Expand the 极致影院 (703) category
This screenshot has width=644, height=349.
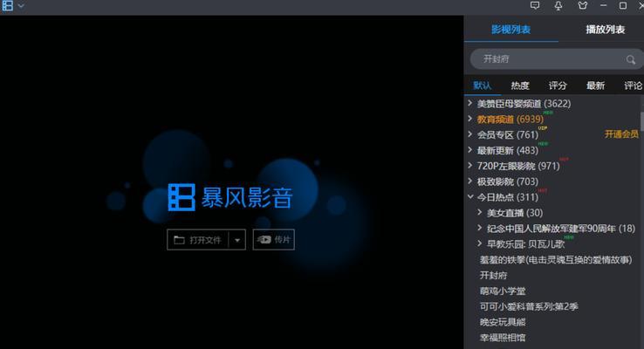coord(470,181)
